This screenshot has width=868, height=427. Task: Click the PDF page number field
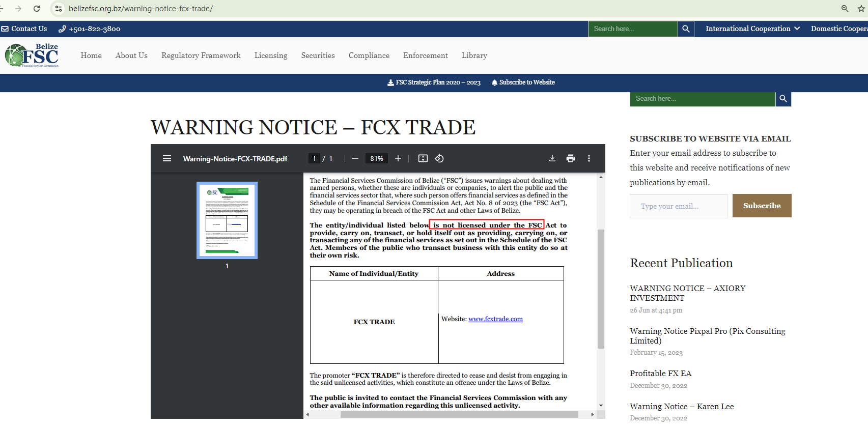point(314,159)
